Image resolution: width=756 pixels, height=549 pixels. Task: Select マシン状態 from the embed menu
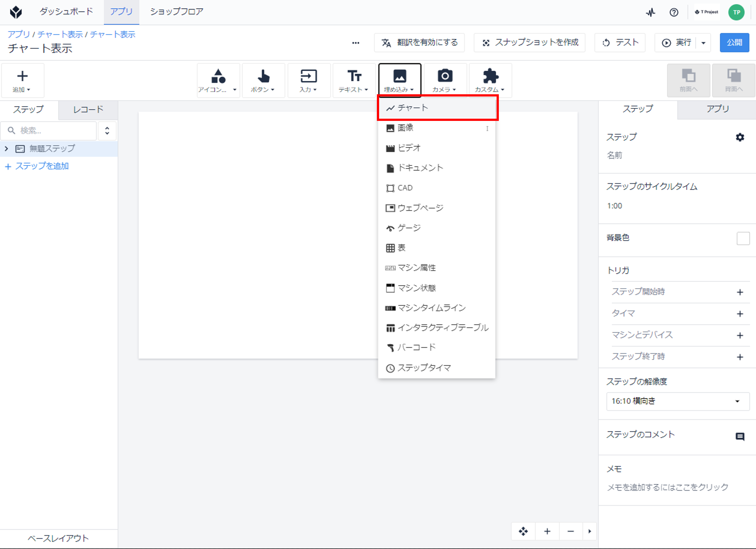(x=437, y=287)
